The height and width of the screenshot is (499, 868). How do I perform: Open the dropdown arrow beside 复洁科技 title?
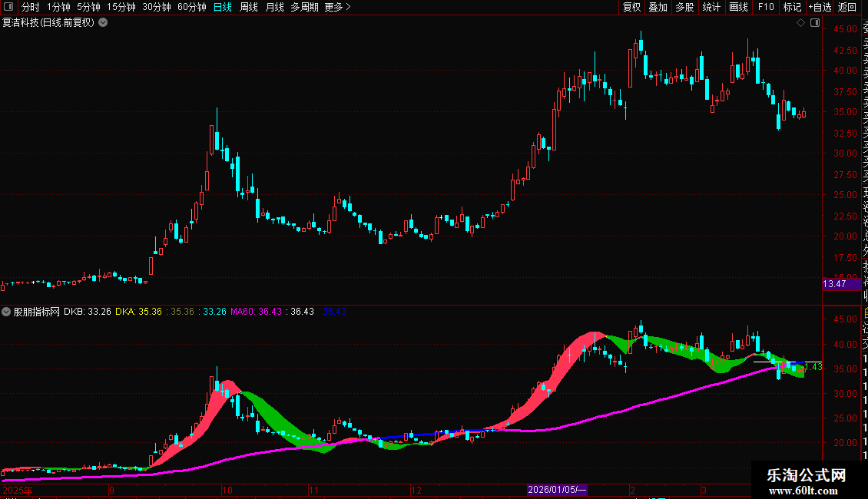click(x=103, y=23)
